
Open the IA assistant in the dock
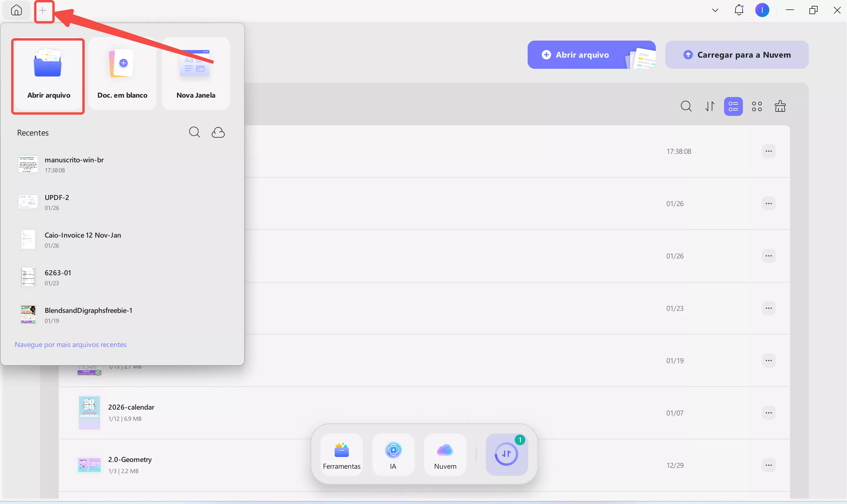pyautogui.click(x=393, y=454)
